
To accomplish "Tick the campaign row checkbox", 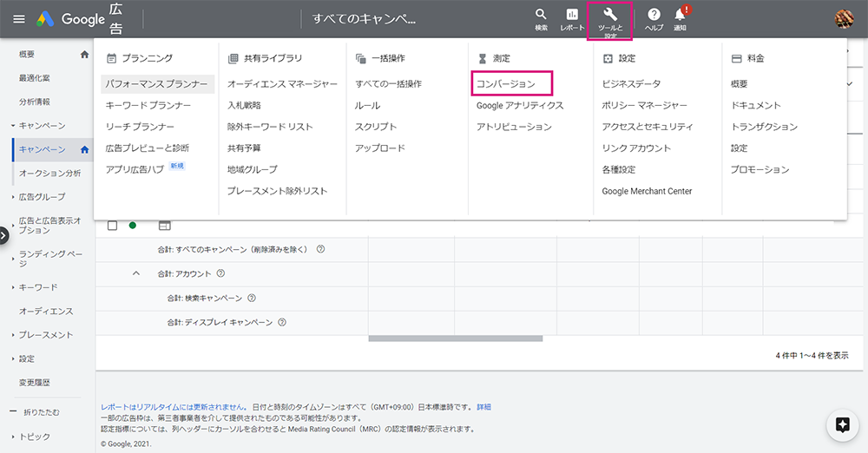I will (112, 226).
